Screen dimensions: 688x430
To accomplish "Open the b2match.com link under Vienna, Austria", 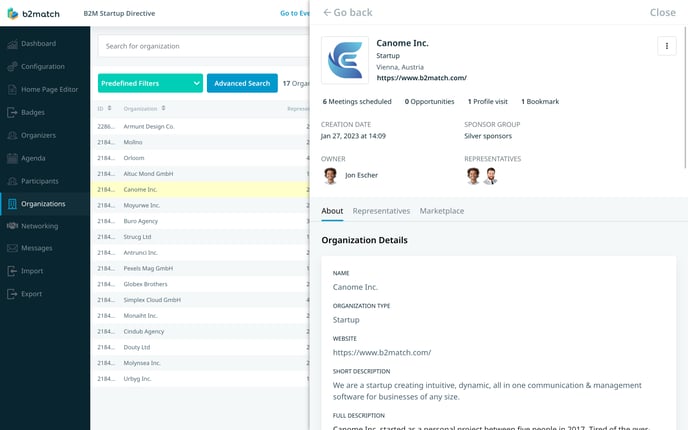I will point(421,78).
